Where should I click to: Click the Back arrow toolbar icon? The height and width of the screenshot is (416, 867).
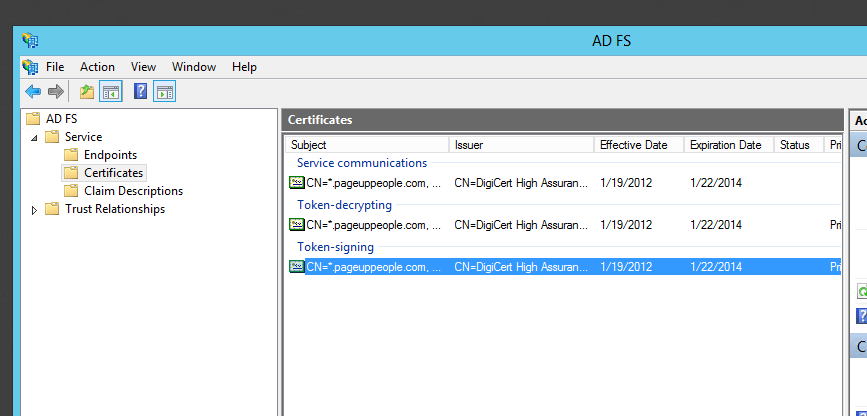33,91
